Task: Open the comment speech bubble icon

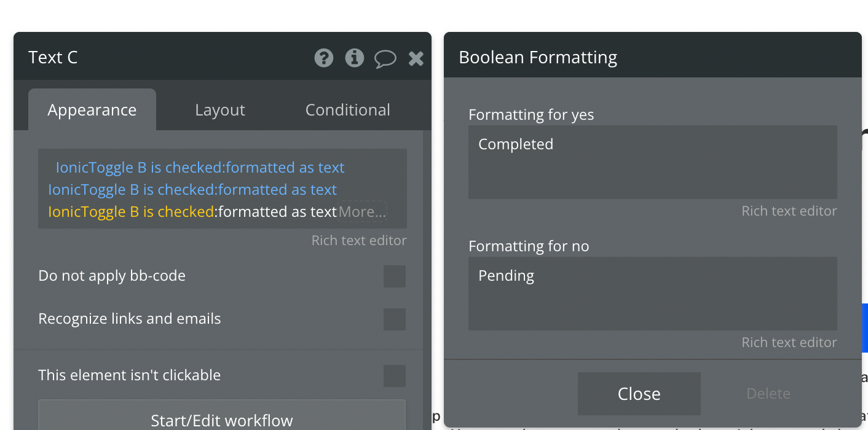Action: coord(385,58)
